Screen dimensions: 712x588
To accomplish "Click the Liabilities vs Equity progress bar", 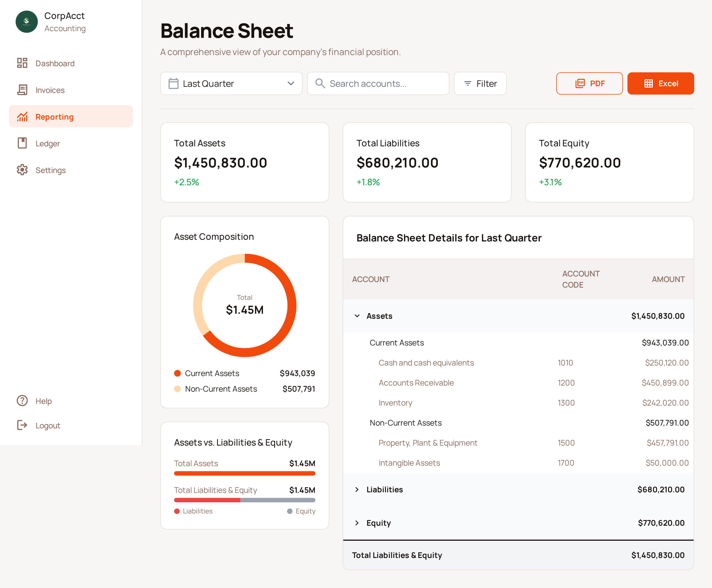I will click(244, 500).
